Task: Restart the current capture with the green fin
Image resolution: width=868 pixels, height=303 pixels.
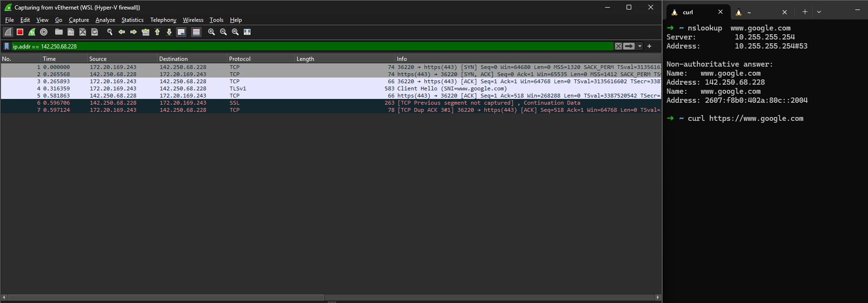Action: (32, 32)
